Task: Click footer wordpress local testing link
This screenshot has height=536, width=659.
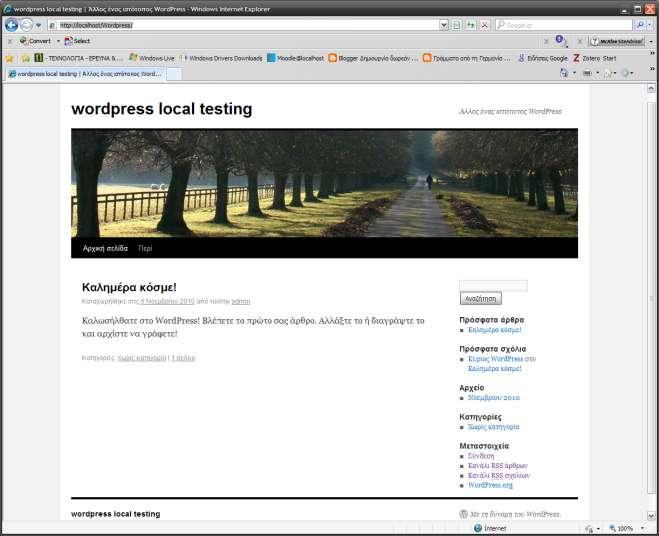Action: [x=116, y=514]
